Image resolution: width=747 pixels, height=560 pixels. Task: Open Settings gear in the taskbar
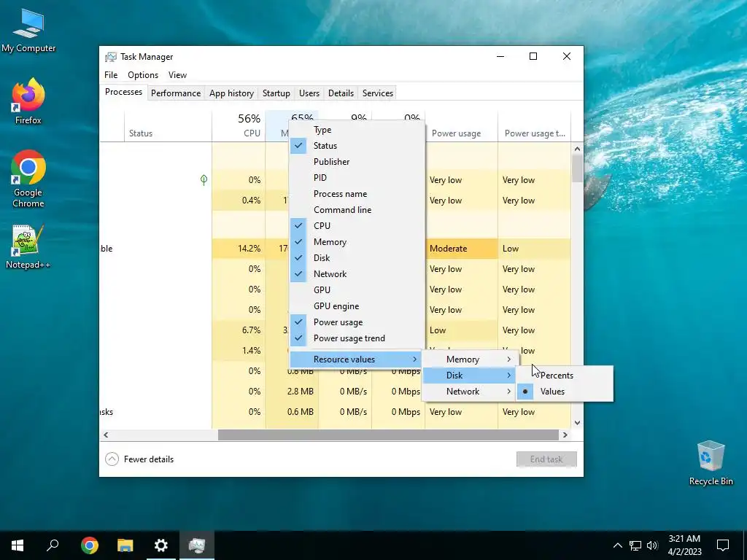[x=161, y=545]
